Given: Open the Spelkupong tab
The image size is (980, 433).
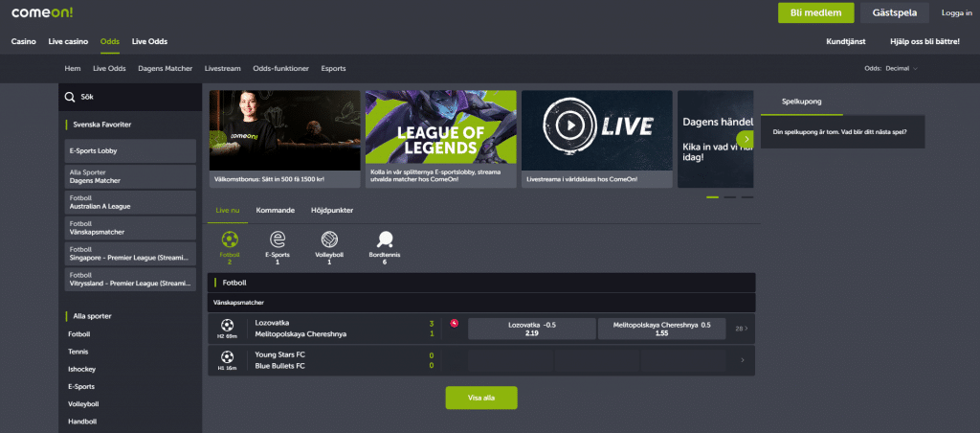Looking at the screenshot, I should point(802,101).
